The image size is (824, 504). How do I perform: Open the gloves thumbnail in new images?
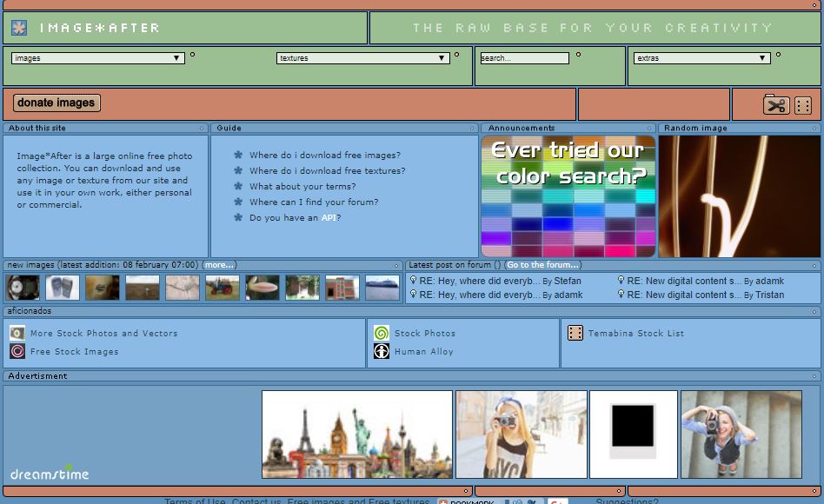tap(63, 288)
